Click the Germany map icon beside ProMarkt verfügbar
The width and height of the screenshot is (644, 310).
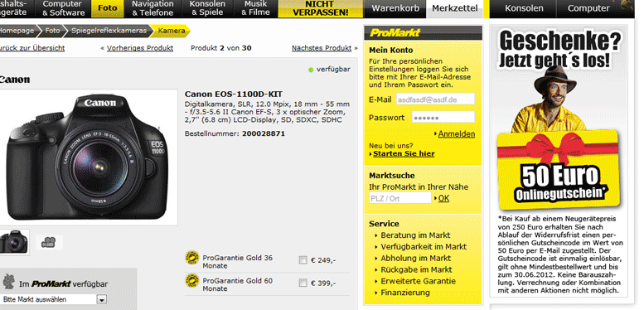tap(8, 282)
